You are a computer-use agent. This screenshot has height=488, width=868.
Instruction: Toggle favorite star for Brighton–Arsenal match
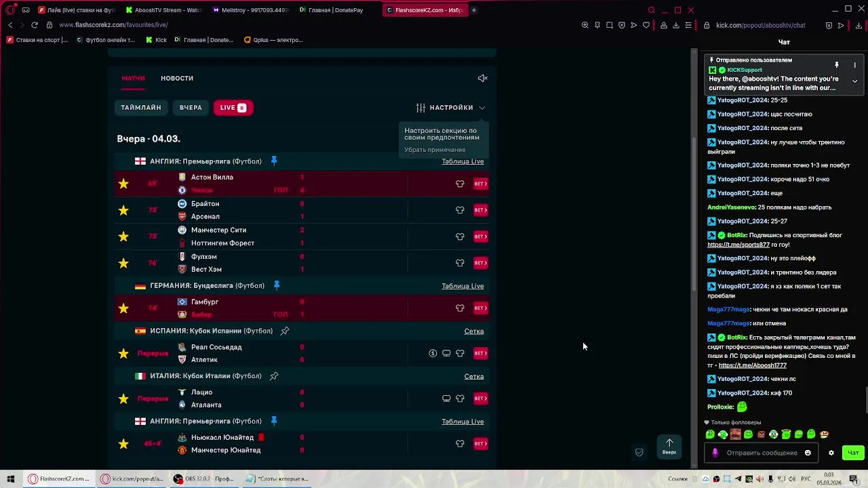click(123, 210)
